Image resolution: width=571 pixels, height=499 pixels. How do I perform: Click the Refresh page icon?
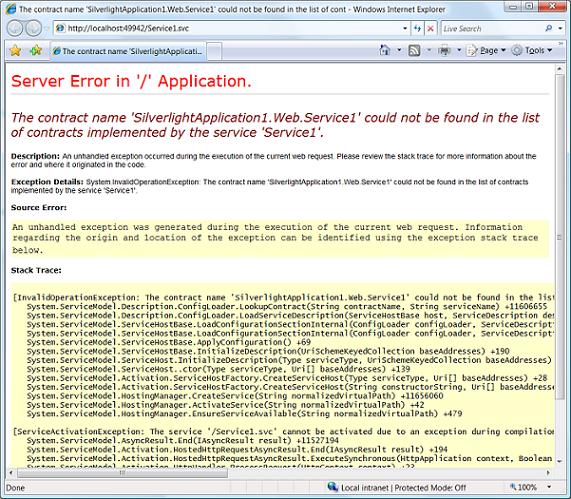click(x=418, y=28)
